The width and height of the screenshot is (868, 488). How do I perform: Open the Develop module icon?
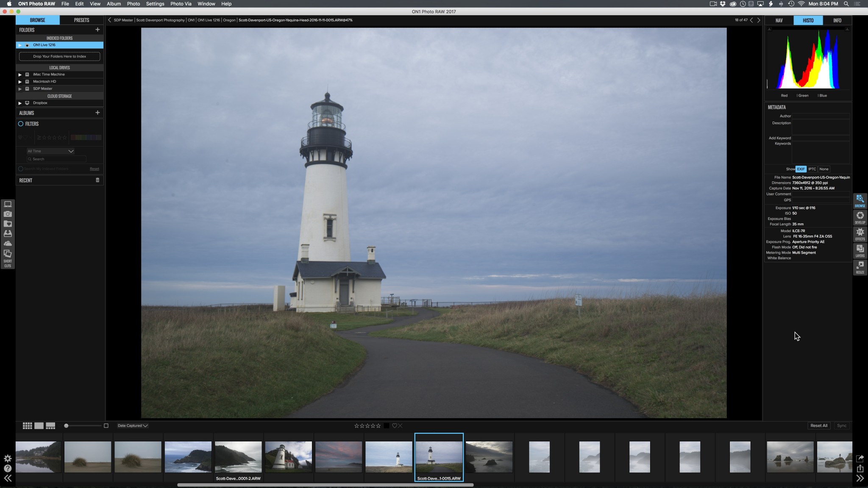[x=860, y=217]
